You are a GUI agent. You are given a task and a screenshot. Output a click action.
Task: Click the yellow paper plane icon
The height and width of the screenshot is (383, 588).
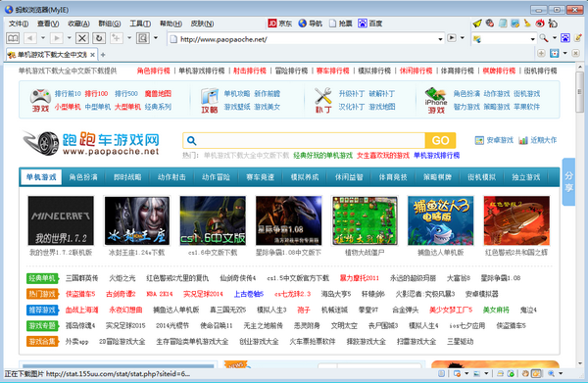tap(477, 24)
